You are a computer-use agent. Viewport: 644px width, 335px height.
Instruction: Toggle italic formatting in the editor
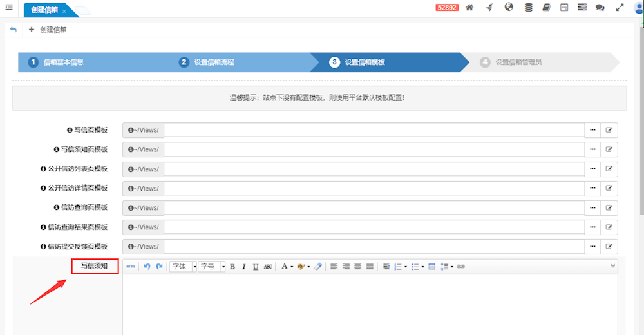click(x=244, y=267)
